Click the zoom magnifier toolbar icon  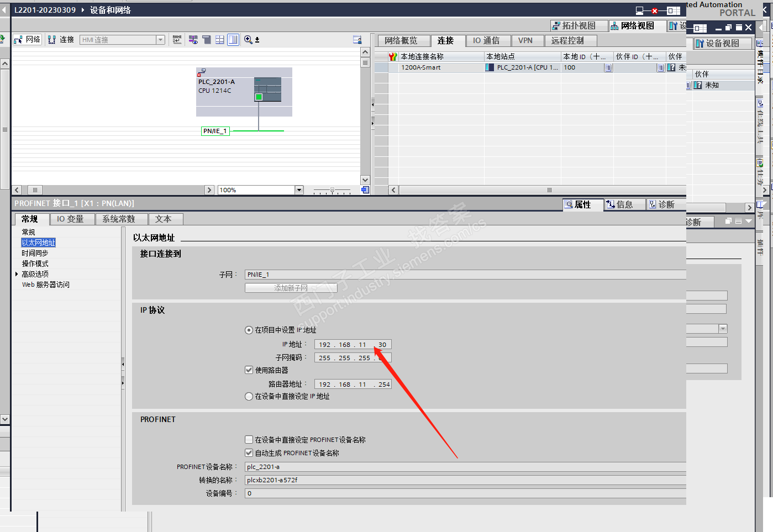[248, 40]
